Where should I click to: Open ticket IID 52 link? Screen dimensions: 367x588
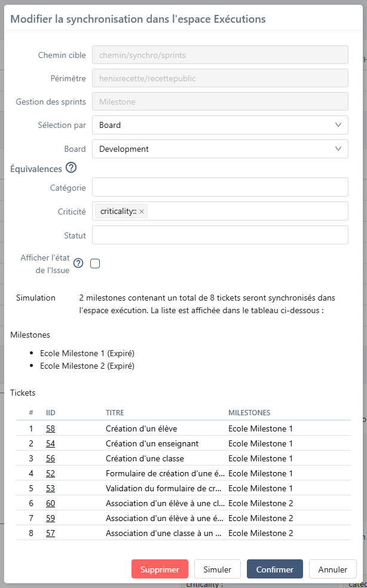pyautogui.click(x=50, y=473)
